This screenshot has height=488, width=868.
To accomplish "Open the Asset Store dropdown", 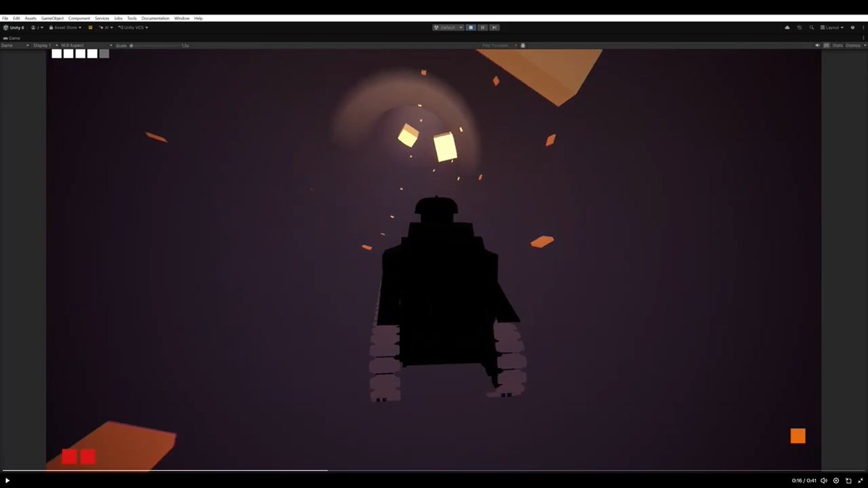I will pos(65,27).
